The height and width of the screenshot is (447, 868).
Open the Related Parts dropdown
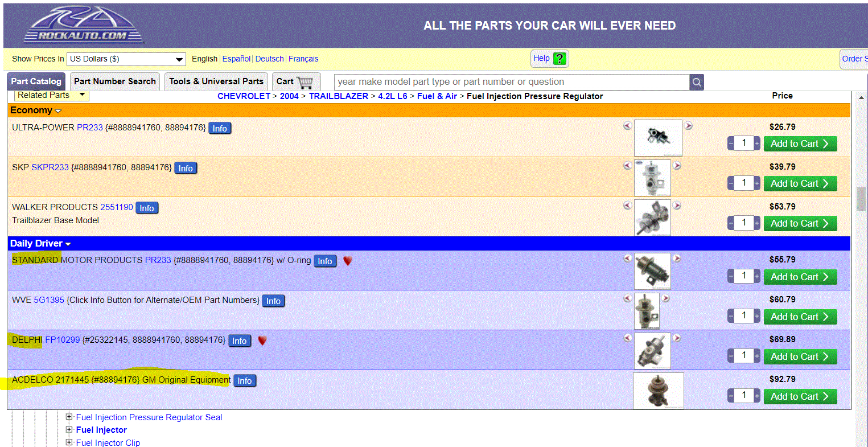pos(51,95)
